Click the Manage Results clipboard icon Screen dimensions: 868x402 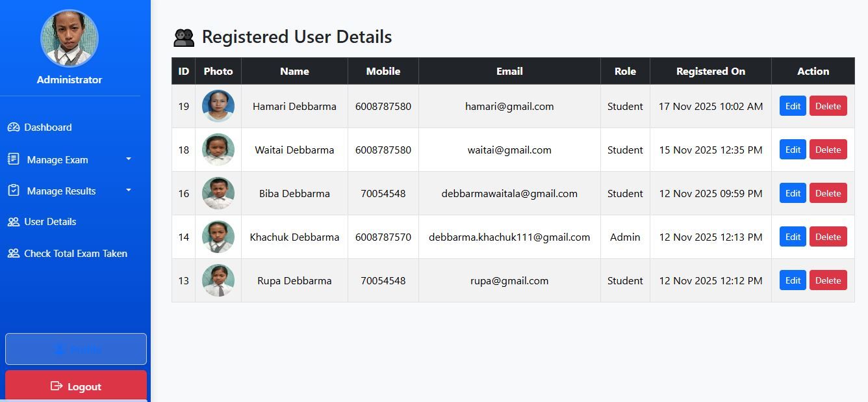(14, 191)
